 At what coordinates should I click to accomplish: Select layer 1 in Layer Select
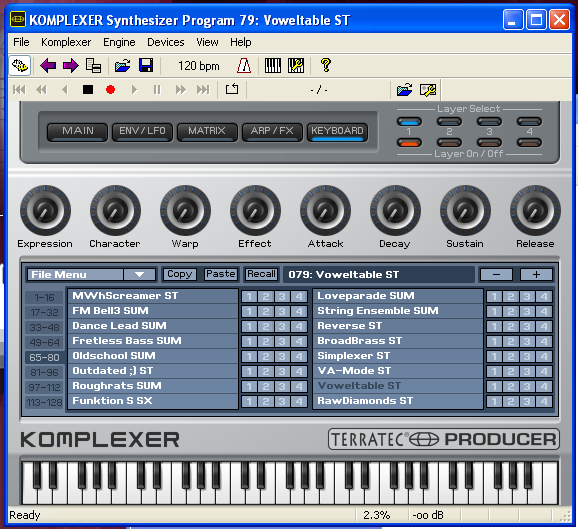409,121
